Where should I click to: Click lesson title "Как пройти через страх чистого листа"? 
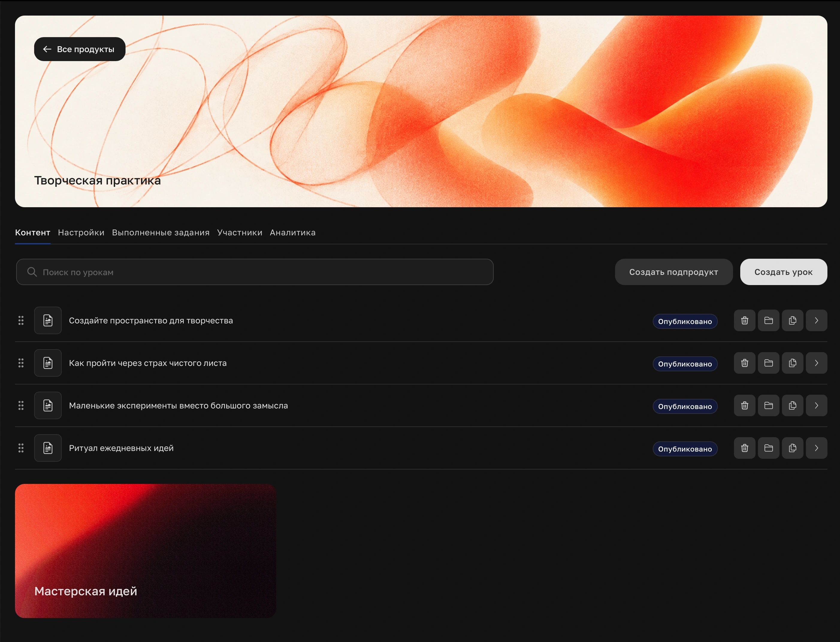pos(148,363)
